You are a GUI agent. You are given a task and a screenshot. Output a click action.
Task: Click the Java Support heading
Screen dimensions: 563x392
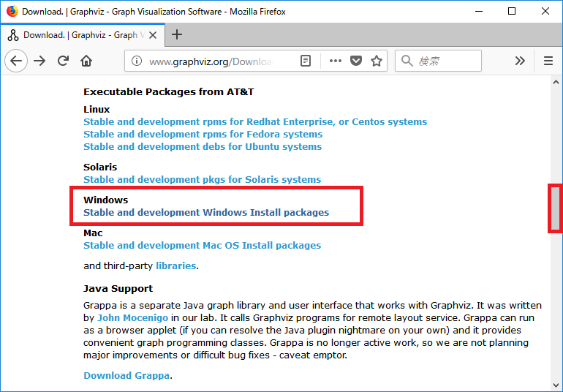click(x=118, y=289)
